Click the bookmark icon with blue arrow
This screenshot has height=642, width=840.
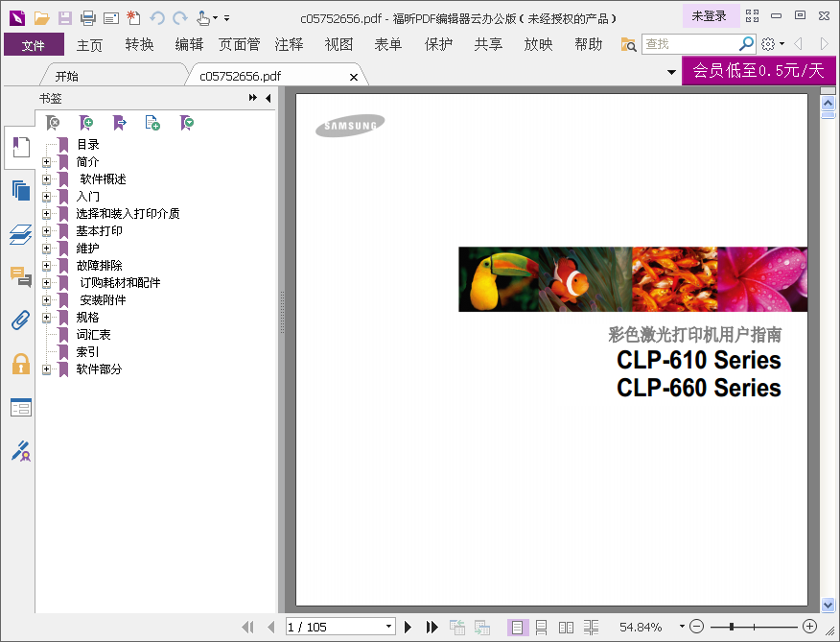click(x=119, y=123)
